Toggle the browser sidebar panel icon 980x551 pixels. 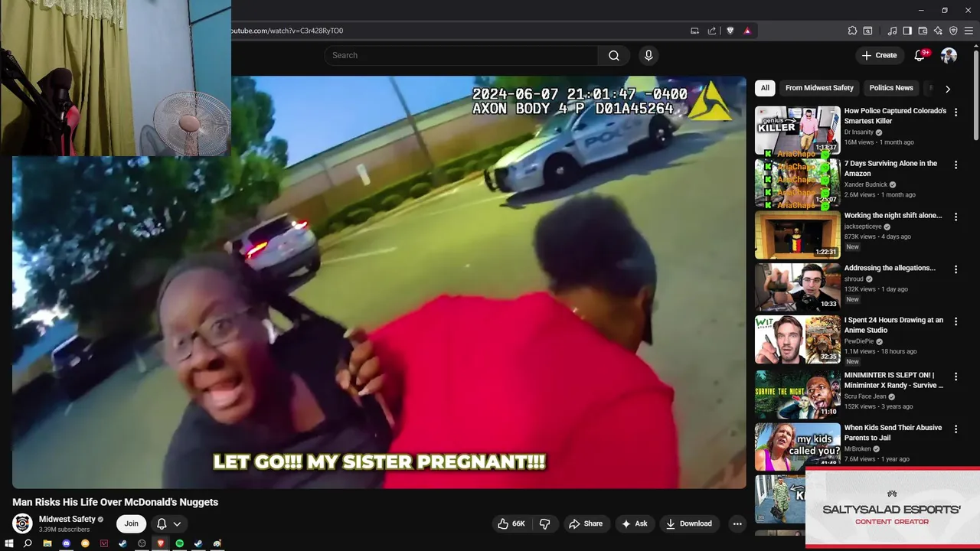pos(907,31)
